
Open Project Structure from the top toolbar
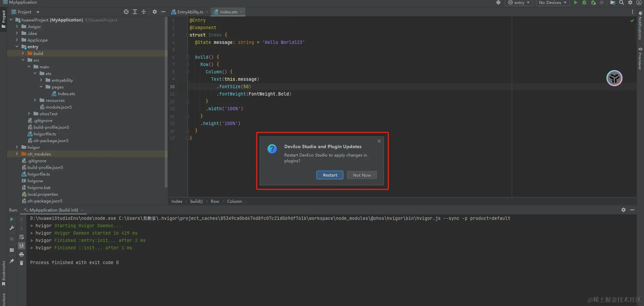[613, 3]
